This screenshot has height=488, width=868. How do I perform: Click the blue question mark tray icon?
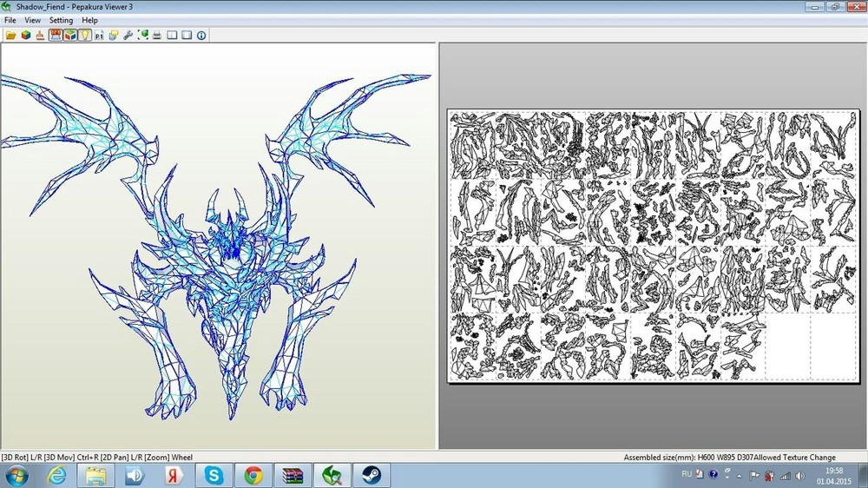713,474
